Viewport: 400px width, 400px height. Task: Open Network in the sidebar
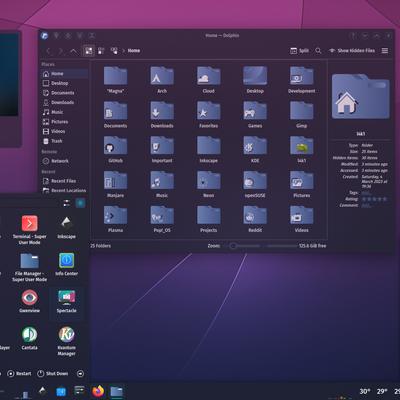[x=65, y=161]
